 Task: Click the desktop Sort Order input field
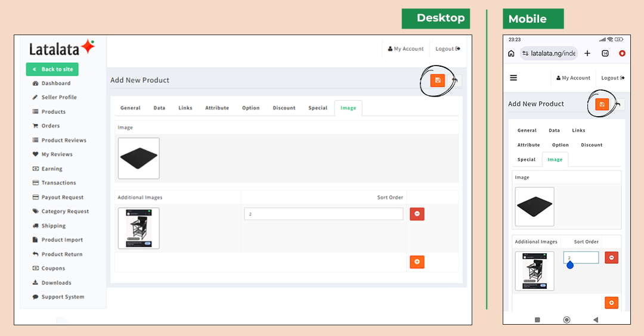[x=324, y=214]
